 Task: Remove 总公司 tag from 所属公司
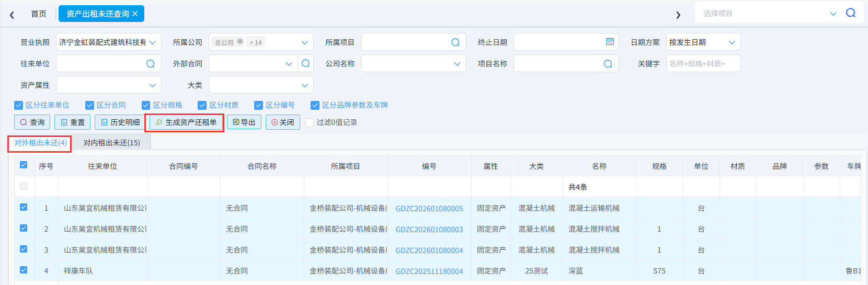pyautogui.click(x=240, y=42)
